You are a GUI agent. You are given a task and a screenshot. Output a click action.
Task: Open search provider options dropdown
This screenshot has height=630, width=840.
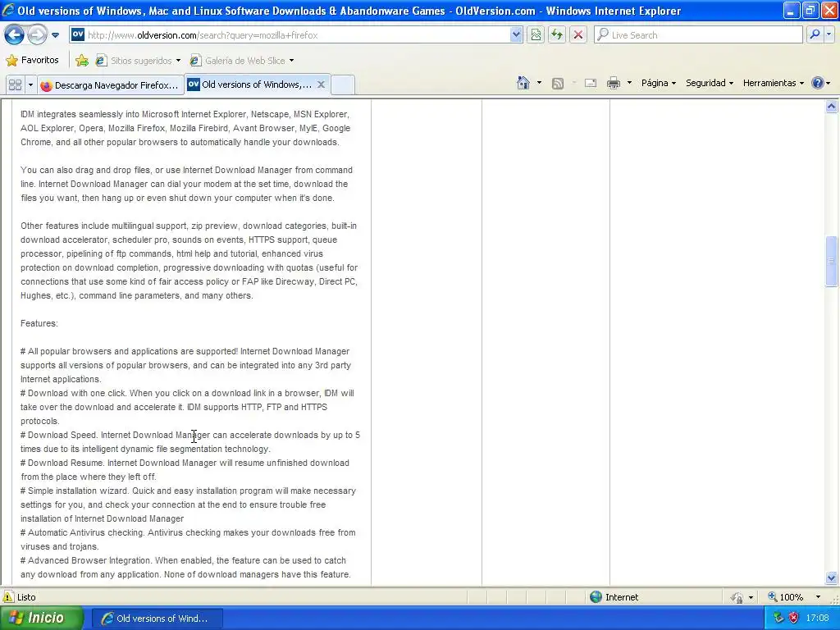(x=829, y=34)
